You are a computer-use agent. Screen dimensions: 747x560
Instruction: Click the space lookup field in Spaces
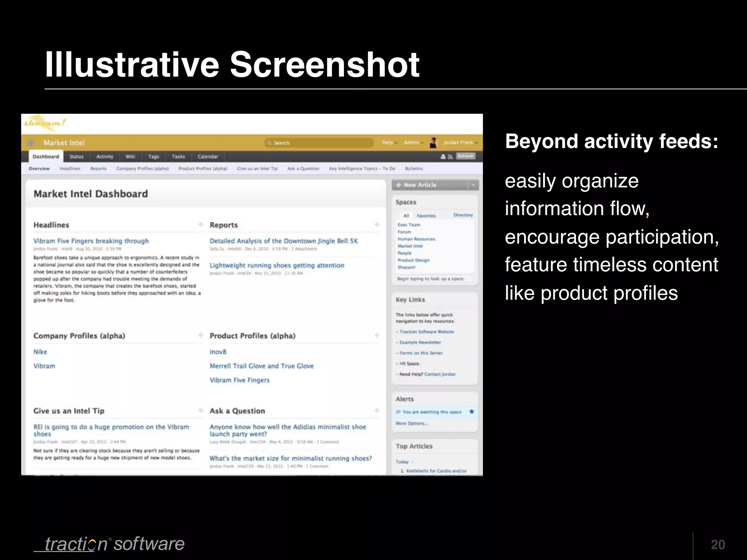tap(434, 279)
